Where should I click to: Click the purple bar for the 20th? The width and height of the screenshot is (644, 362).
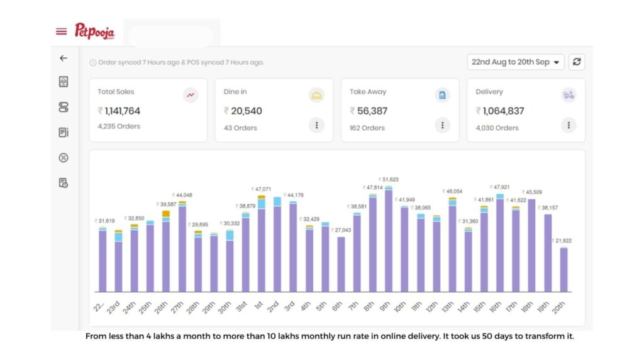point(563,270)
